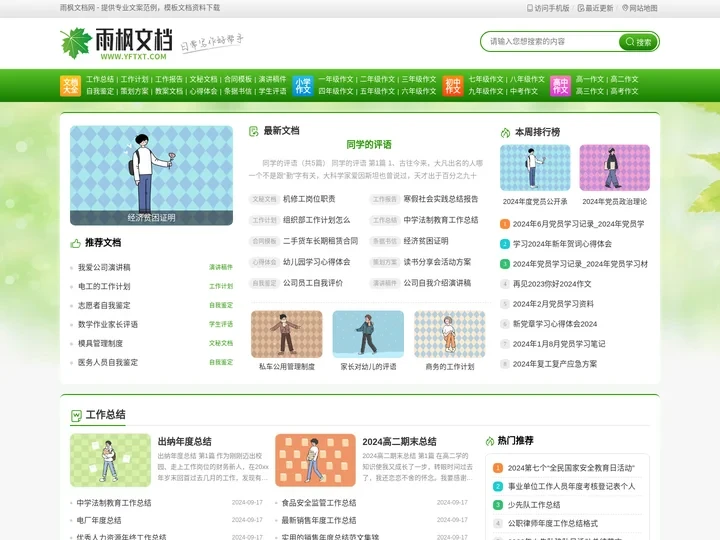Open the 一年级作文 nav item
The image size is (720, 540).
(x=336, y=79)
